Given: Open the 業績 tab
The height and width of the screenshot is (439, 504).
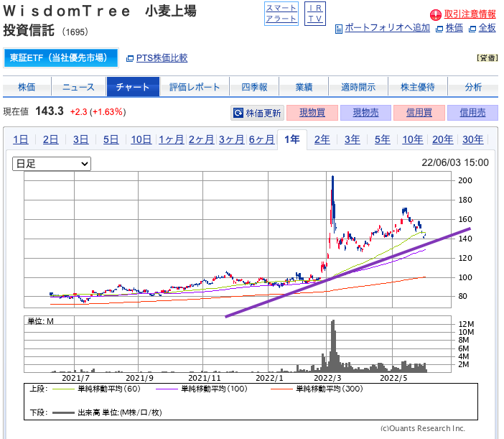Looking at the screenshot, I should click(x=304, y=87).
